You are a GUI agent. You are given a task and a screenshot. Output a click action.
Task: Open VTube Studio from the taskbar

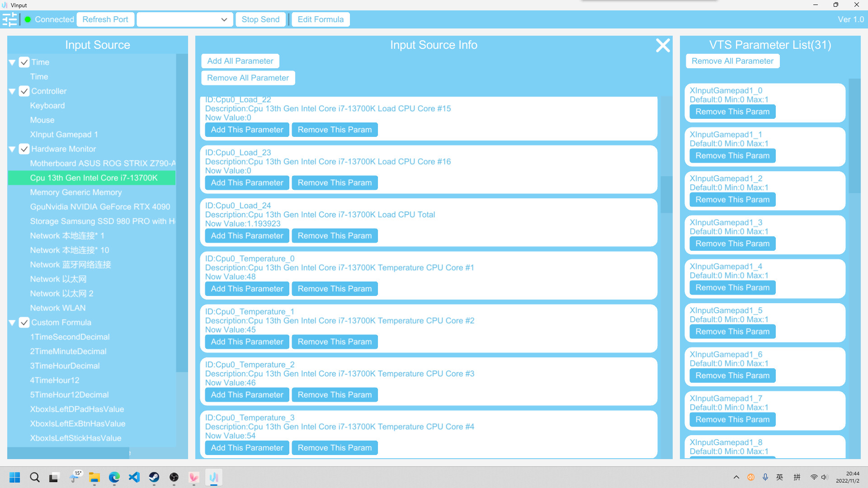pos(194,477)
